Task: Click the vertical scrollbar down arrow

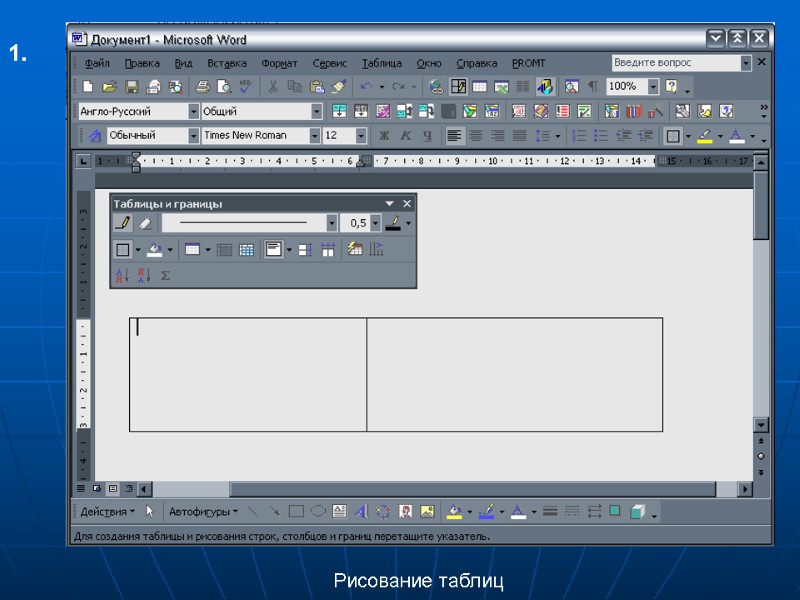Action: click(x=761, y=424)
